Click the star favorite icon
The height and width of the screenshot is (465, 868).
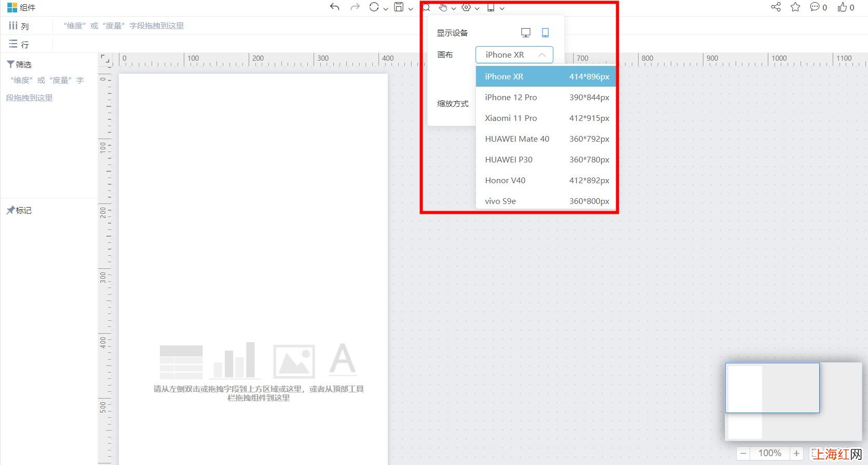(x=795, y=7)
